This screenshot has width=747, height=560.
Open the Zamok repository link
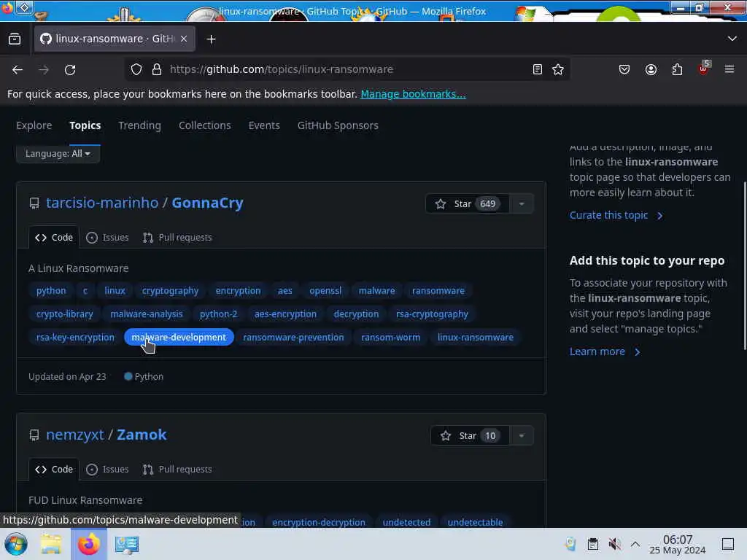tap(142, 435)
